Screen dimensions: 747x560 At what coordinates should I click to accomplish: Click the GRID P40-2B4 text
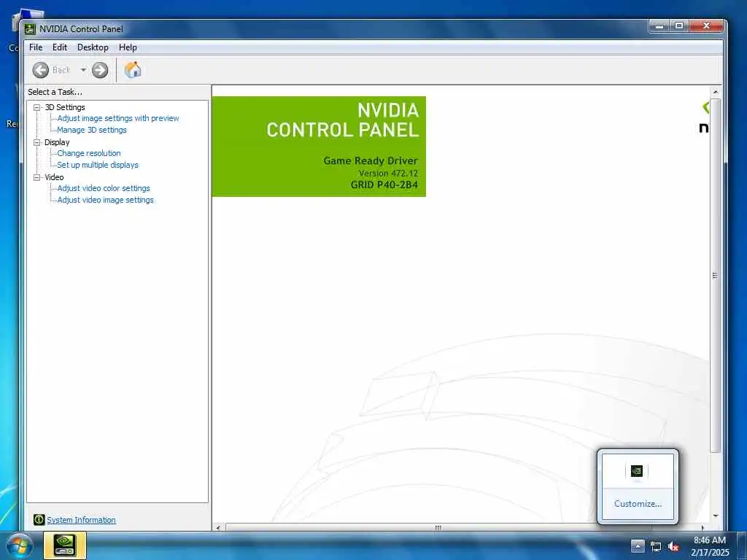click(x=384, y=184)
